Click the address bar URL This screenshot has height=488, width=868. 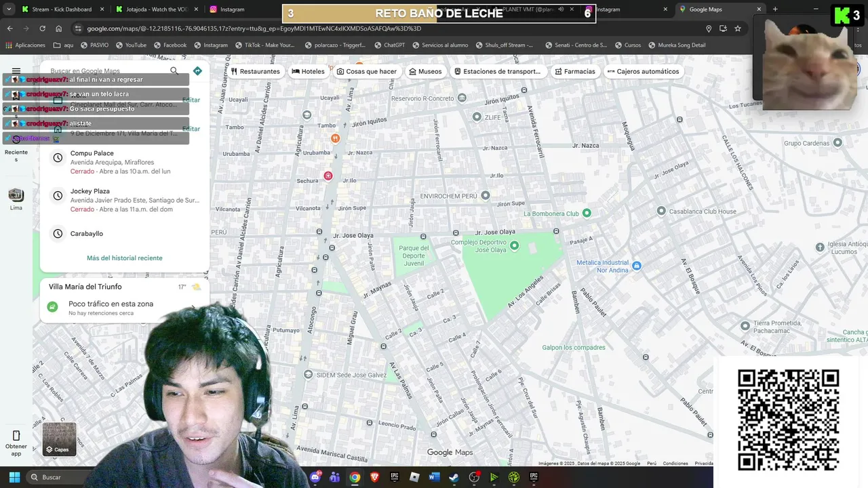point(254,28)
